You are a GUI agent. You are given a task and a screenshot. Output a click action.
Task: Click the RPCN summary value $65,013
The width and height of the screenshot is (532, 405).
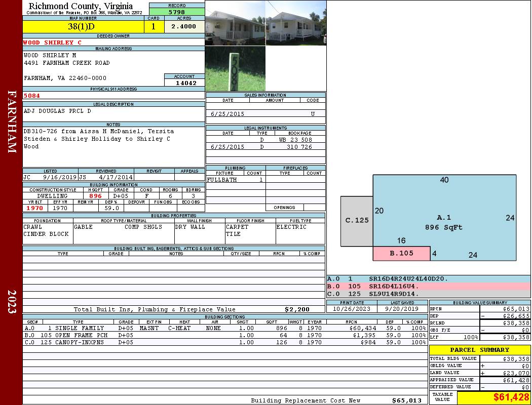tap(516, 309)
